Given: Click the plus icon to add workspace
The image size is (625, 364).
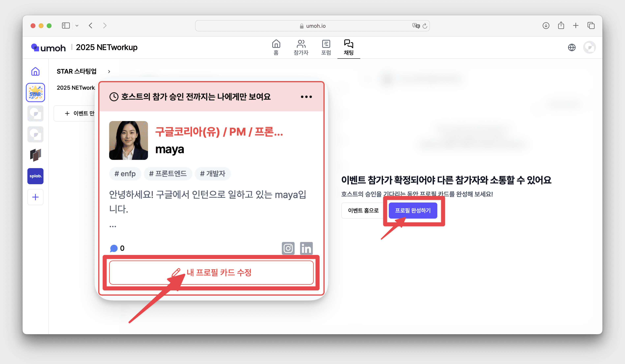Looking at the screenshot, I should [x=35, y=197].
